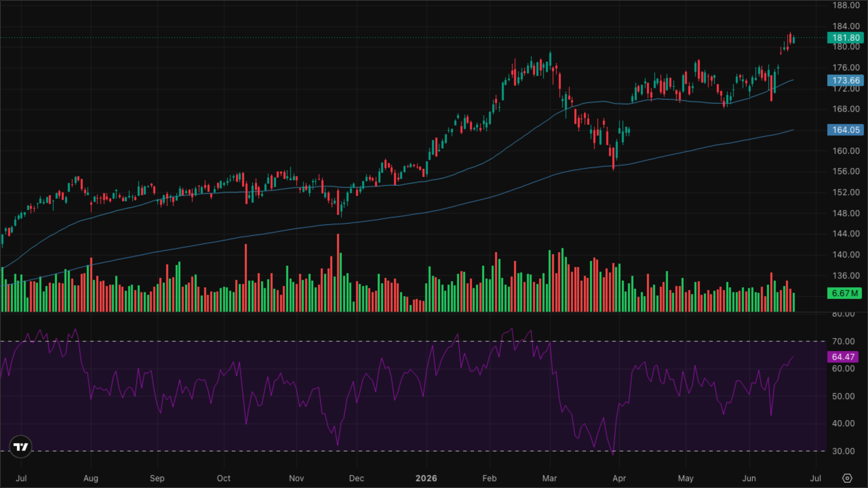Click the Jun label on time axis
Image resolution: width=868 pixels, height=488 pixels.
pos(749,478)
